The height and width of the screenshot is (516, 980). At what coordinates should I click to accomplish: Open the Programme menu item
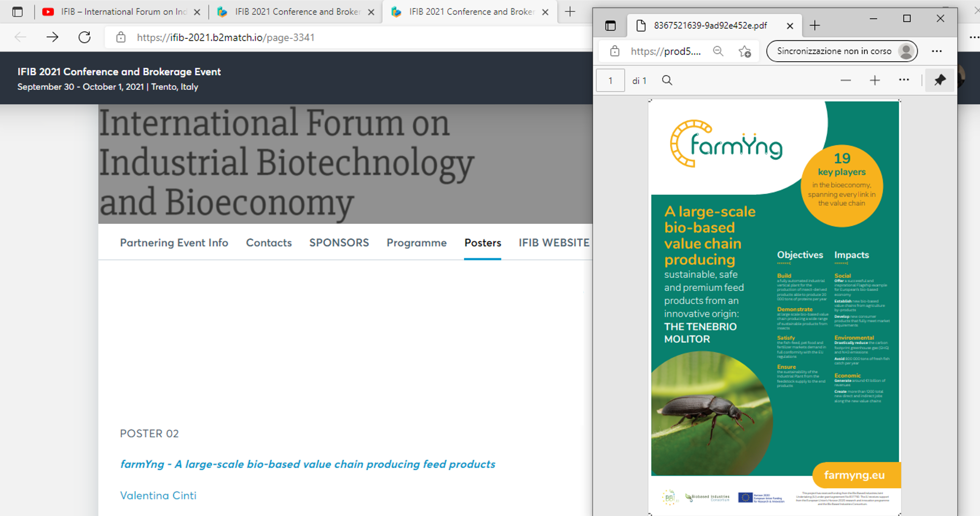point(416,243)
